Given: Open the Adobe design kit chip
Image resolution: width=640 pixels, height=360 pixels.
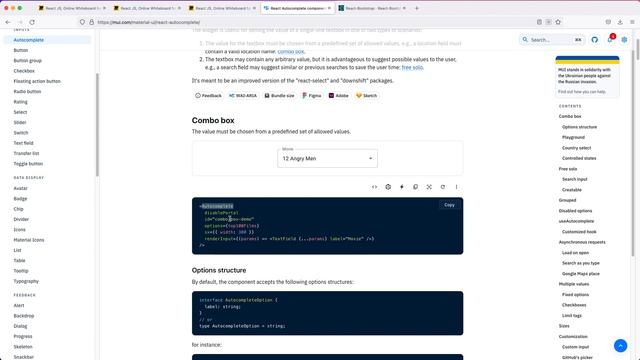Looking at the screenshot, I should [339, 96].
